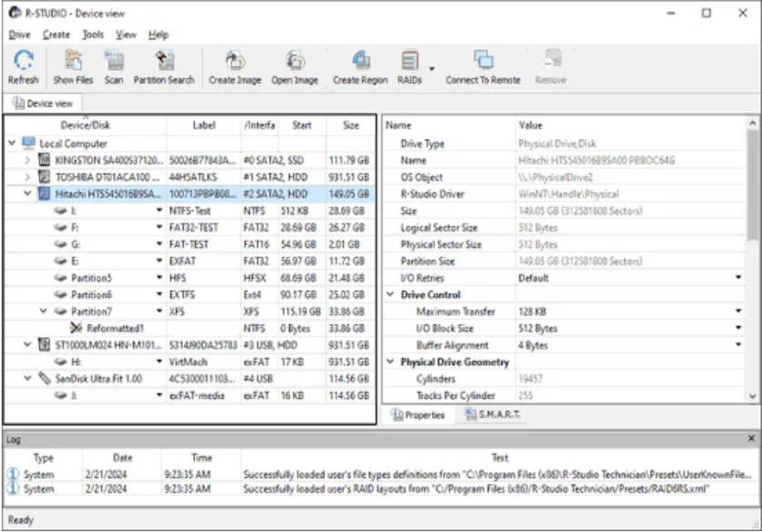
Task: Click the Value column header
Action: tap(630, 126)
